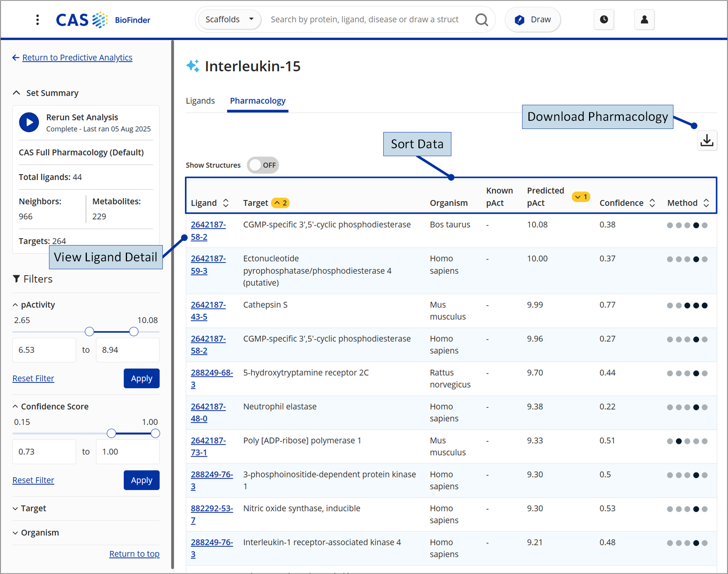
Task: Click the sparkle icon beside Interleukin-15
Action: pyautogui.click(x=193, y=66)
